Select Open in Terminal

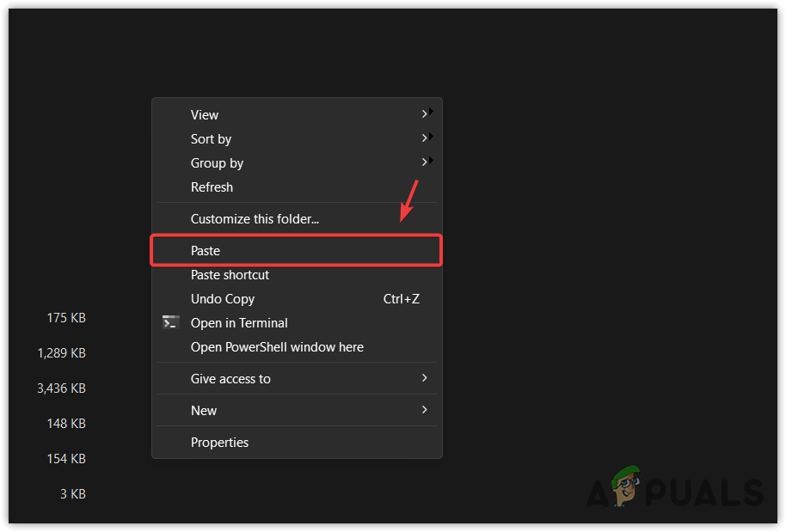(x=239, y=322)
